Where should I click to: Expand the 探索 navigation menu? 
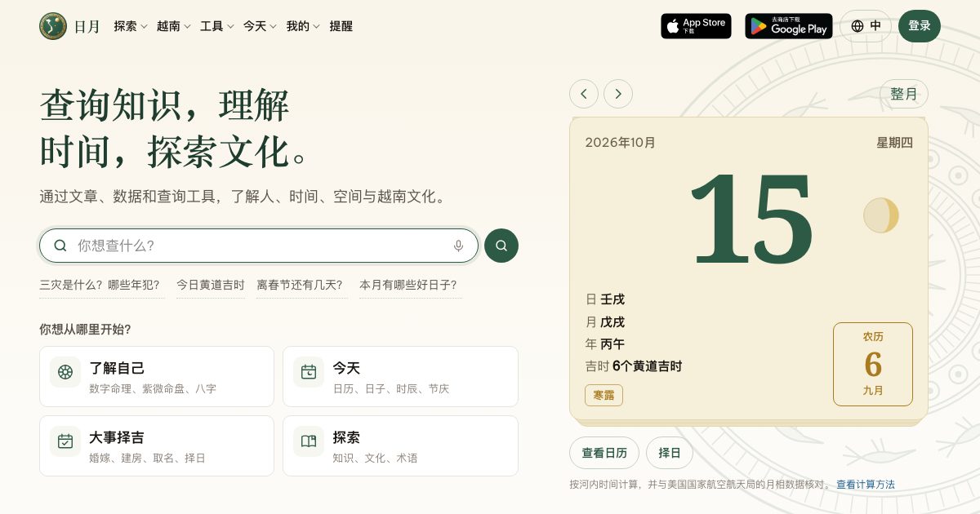131,26
